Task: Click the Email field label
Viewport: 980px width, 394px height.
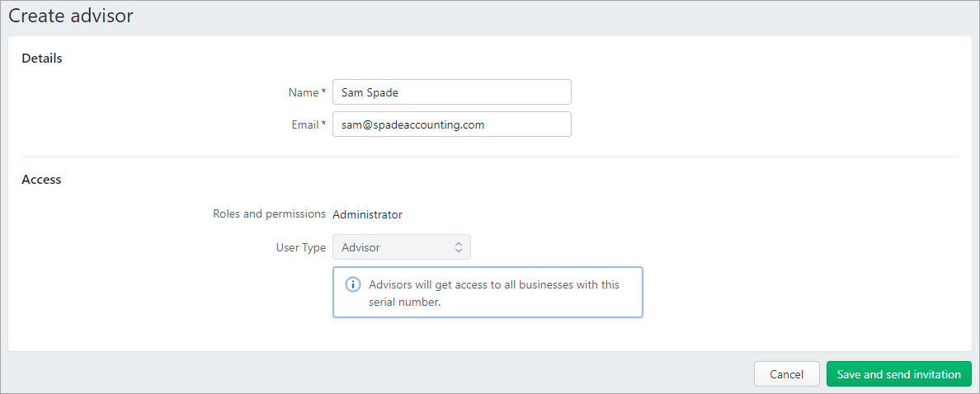Action: click(x=305, y=125)
